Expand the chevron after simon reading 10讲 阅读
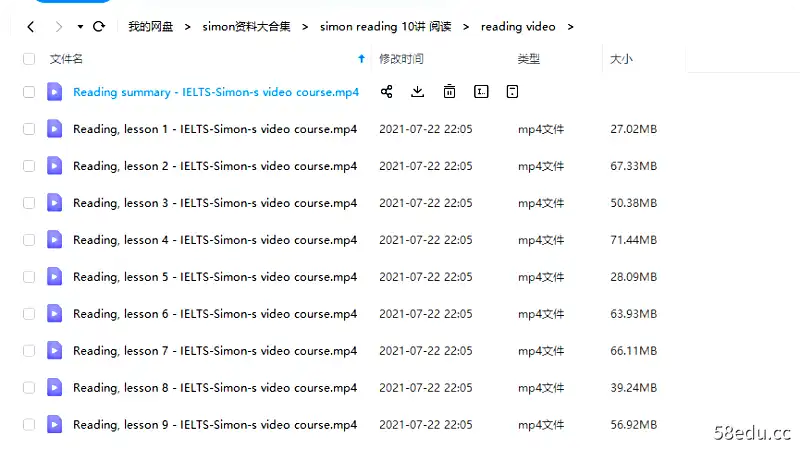The height and width of the screenshot is (449, 800). pyautogui.click(x=466, y=27)
